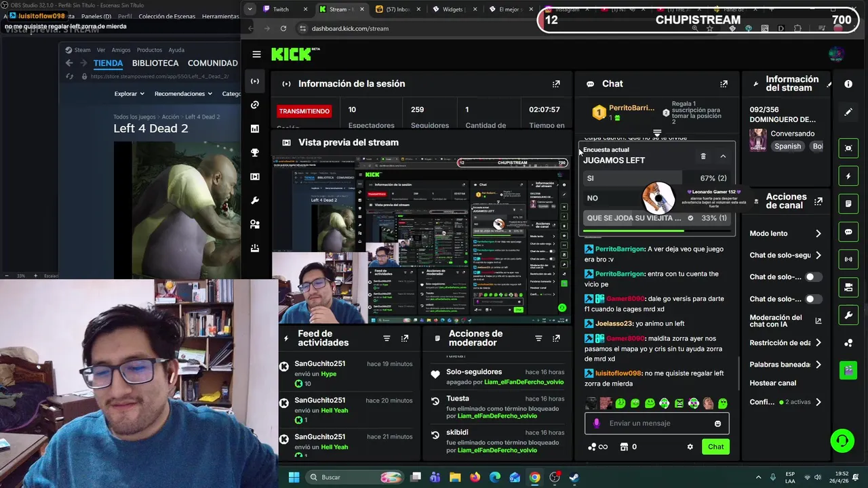The image size is (868, 488).
Task: Open the analytics bar-chart icon in sidebar
Action: click(x=255, y=129)
